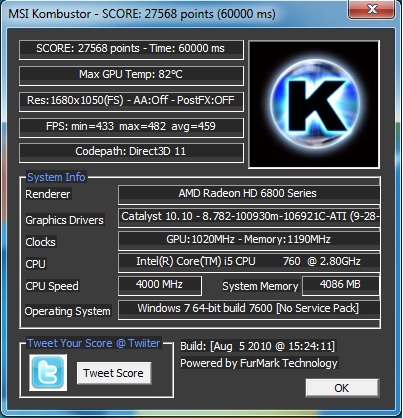The width and height of the screenshot is (403, 418).
Task: Click the Catalyst 10.10 driver field
Action: (x=249, y=218)
